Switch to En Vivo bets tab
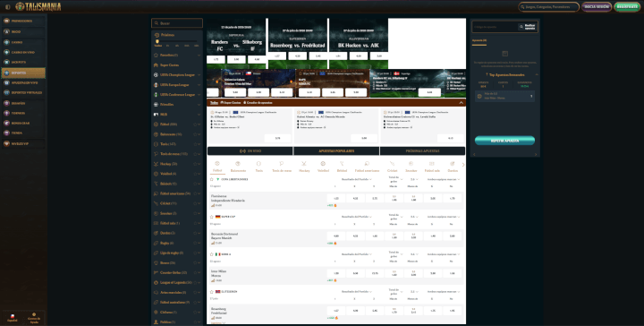This screenshot has width=644, height=326. pos(250,150)
